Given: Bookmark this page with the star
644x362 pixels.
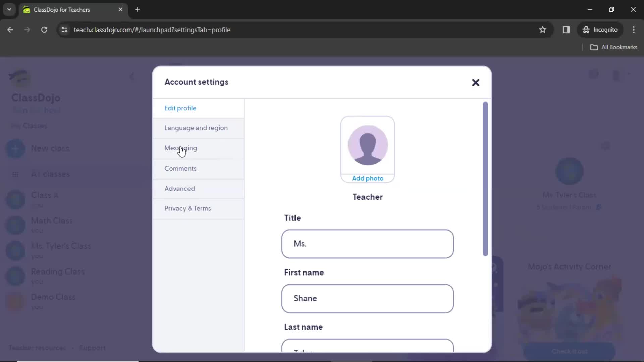Looking at the screenshot, I should (x=542, y=29).
